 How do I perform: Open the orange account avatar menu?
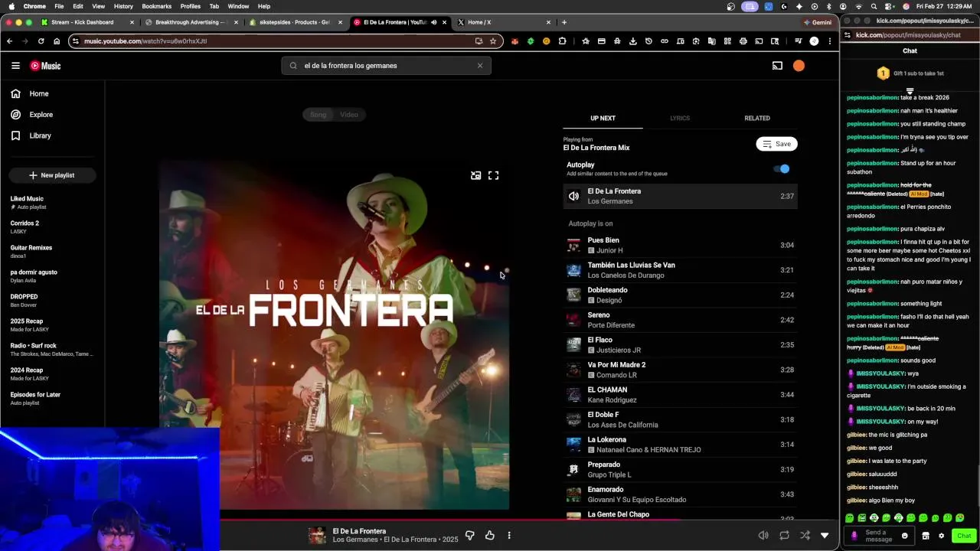click(799, 66)
